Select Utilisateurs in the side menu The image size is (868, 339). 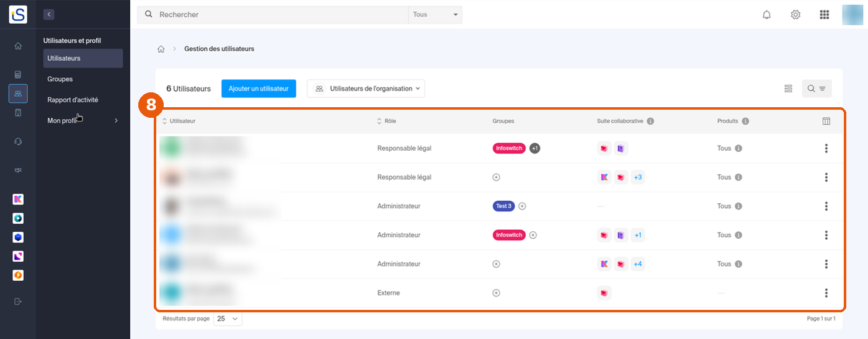pyautogui.click(x=83, y=58)
